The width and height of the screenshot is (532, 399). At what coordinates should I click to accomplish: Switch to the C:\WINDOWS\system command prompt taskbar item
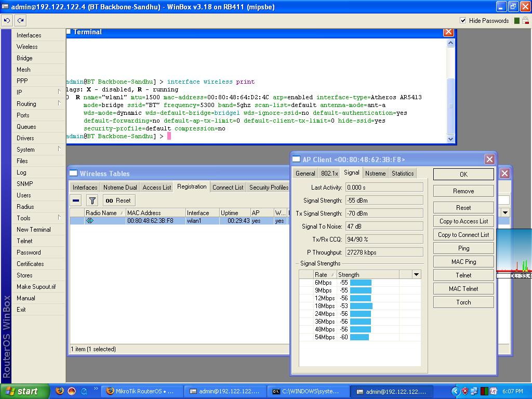[308, 391]
